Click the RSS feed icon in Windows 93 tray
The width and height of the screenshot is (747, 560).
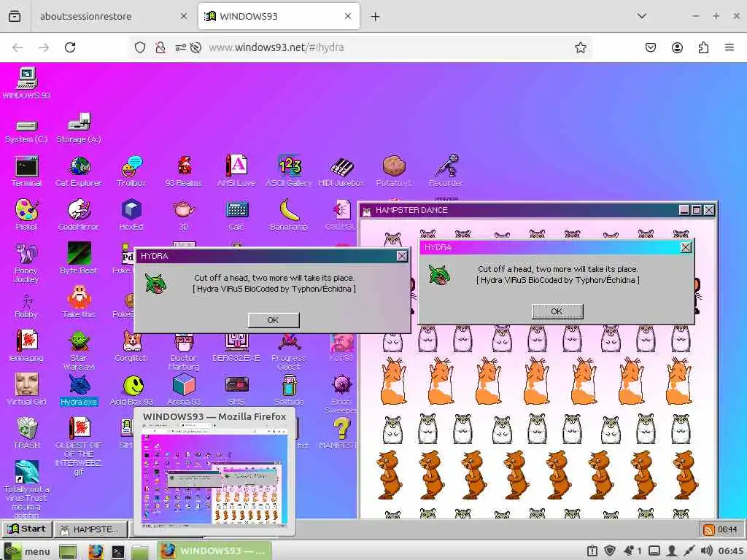pyautogui.click(x=708, y=529)
